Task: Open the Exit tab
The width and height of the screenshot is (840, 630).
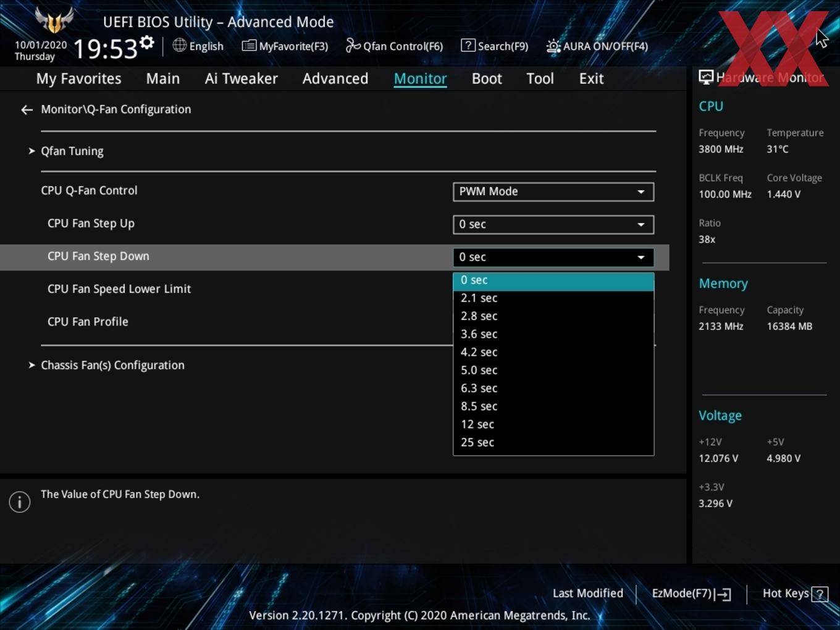Action: click(x=591, y=78)
